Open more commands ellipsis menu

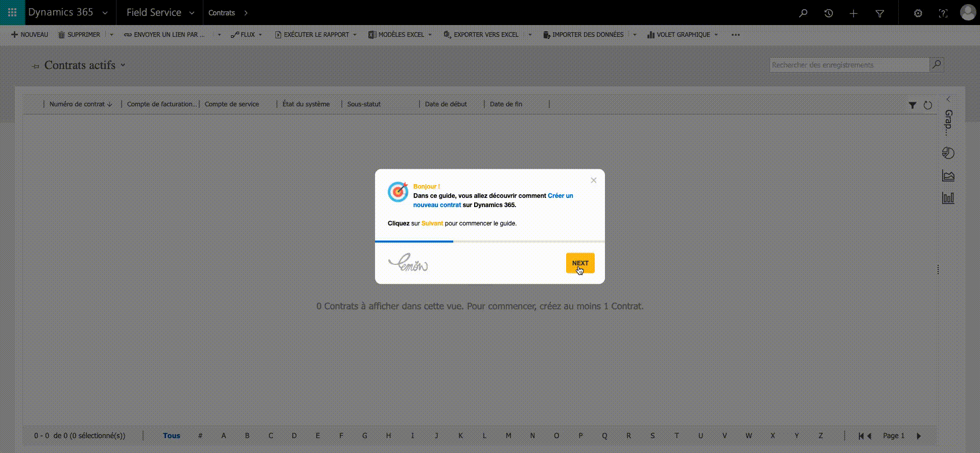click(735, 35)
